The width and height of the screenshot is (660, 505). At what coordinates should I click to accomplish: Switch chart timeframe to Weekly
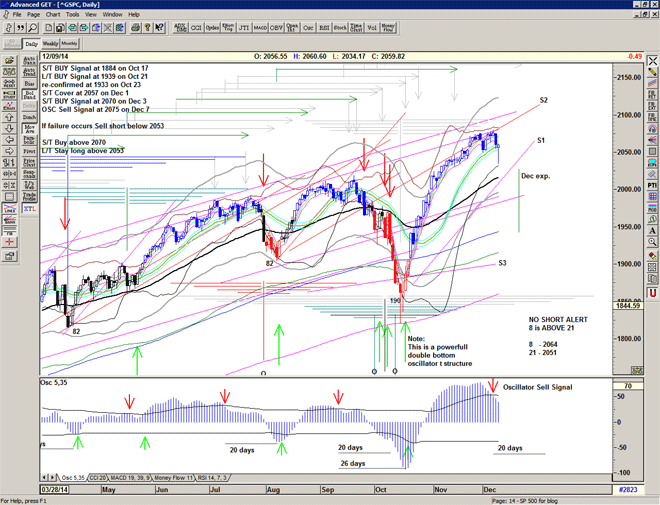tap(50, 44)
